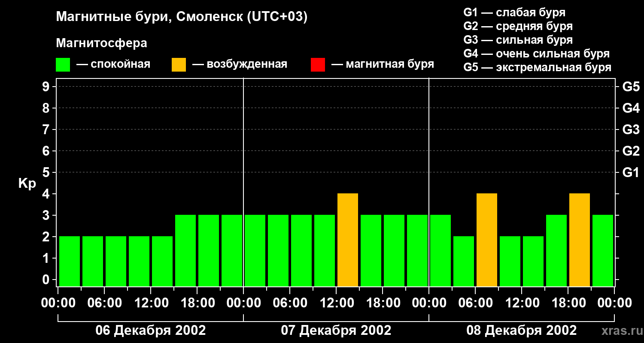
Task: Click the '12:00' time label of 06 Декабря
Action: (151, 303)
